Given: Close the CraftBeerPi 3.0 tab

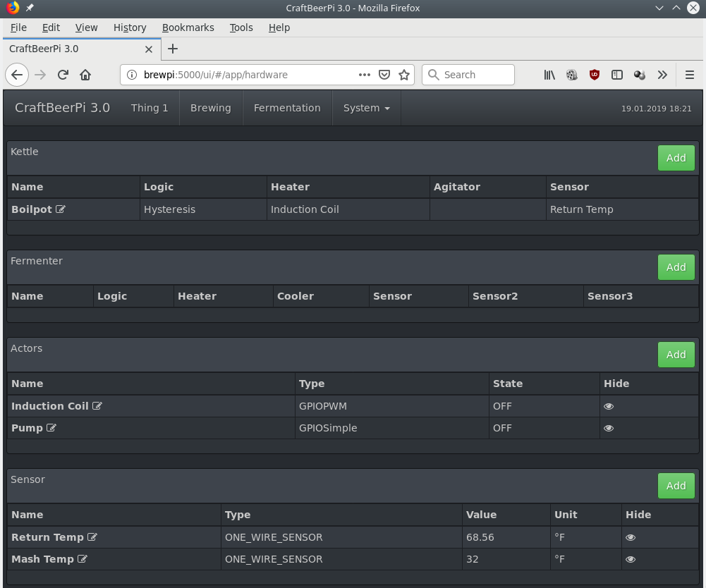Looking at the screenshot, I should [149, 49].
